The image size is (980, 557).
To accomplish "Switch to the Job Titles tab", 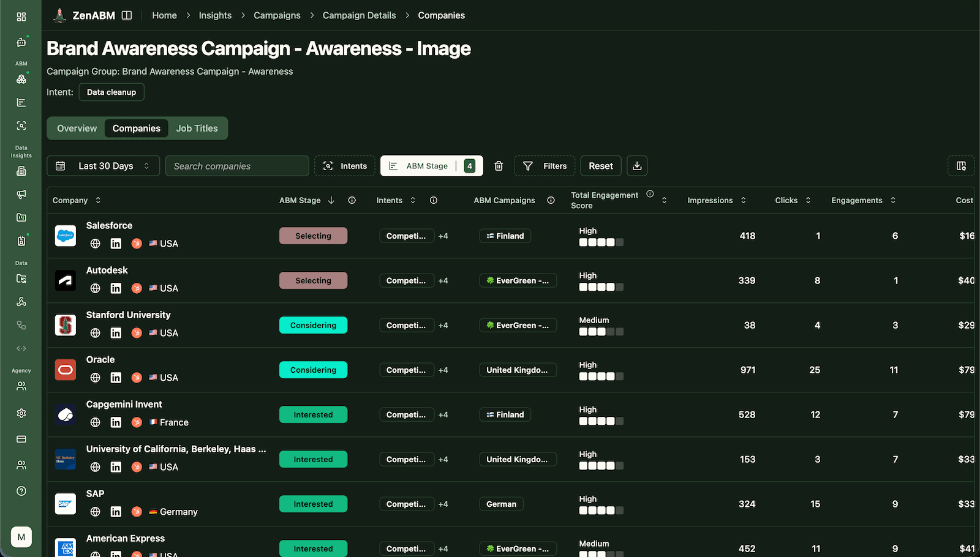I will (197, 128).
